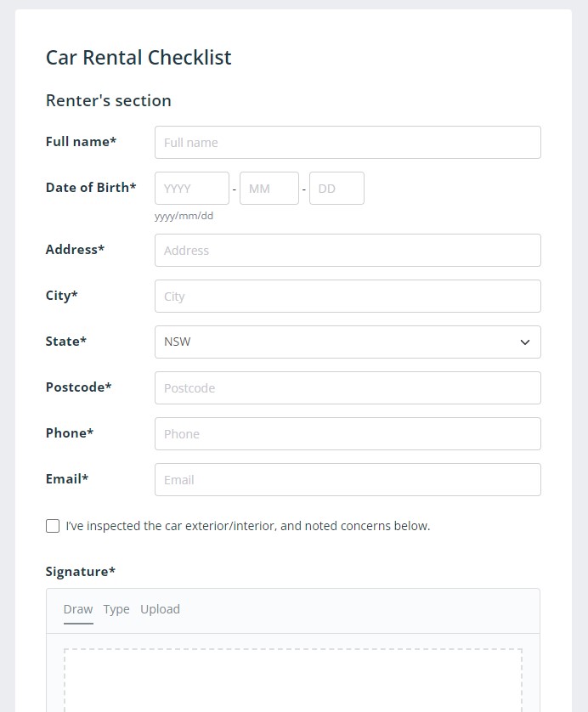Viewport: 588px width, 712px height.
Task: Click the Postcode input field
Action: coord(348,387)
